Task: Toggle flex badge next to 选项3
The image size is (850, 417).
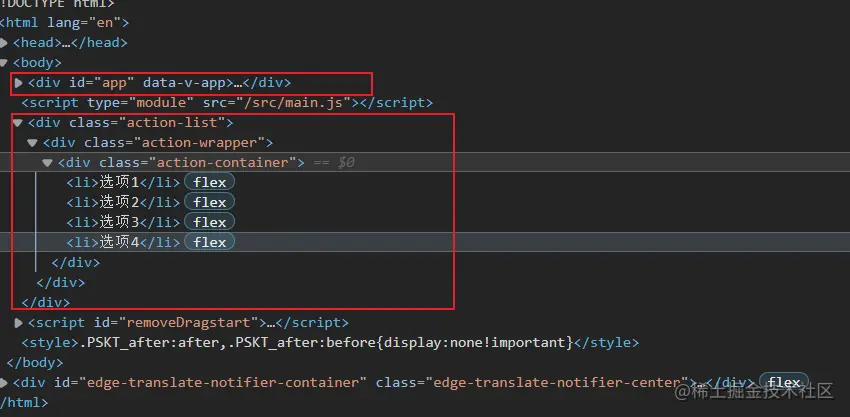Action: pyautogui.click(x=209, y=222)
